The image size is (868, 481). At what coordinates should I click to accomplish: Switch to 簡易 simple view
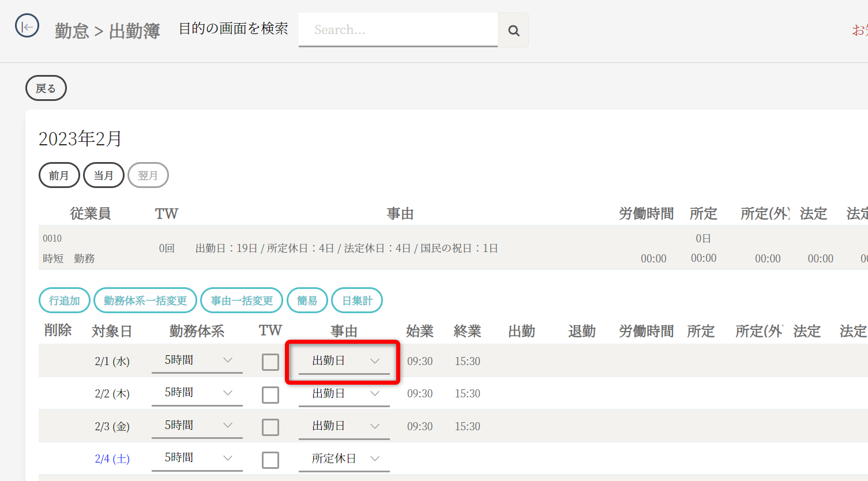pyautogui.click(x=307, y=300)
